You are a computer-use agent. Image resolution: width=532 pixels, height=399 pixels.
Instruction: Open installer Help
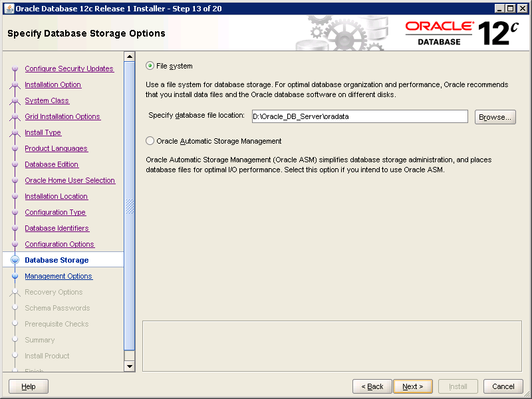29,386
